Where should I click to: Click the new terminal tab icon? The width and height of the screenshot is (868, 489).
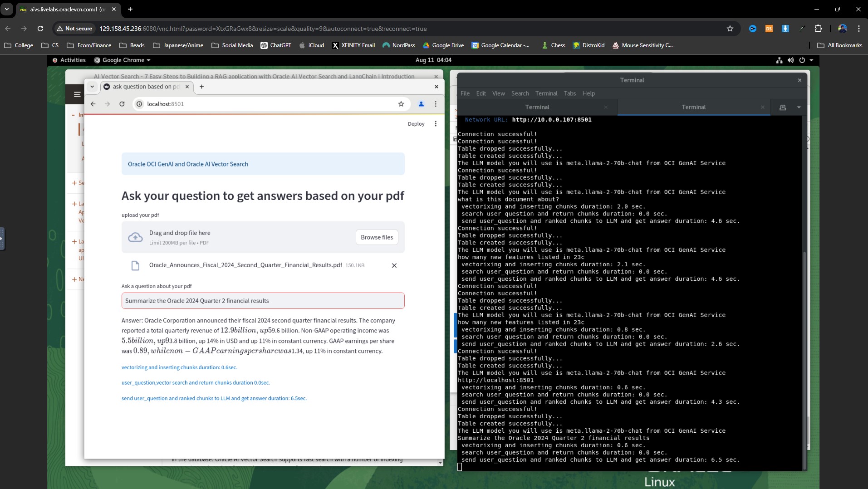(783, 107)
